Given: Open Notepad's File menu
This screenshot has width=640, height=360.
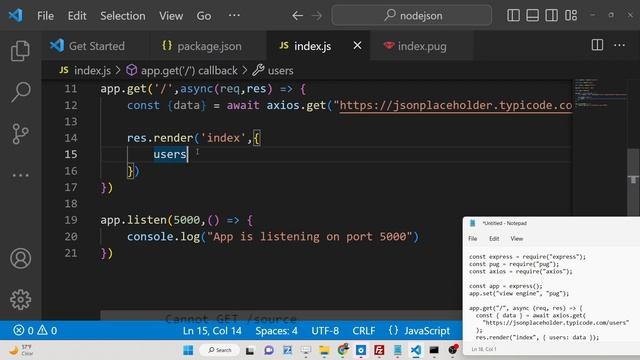Looking at the screenshot, I should pos(473,239).
